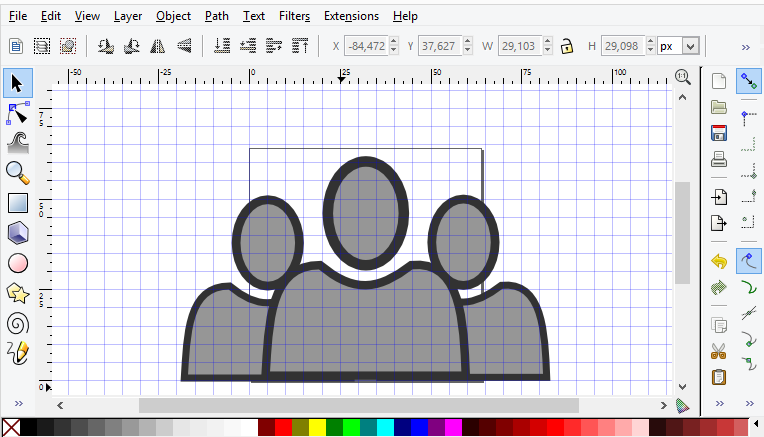Screen dimensions: 764x437
Task: Click Export file icon
Action: 719,223
